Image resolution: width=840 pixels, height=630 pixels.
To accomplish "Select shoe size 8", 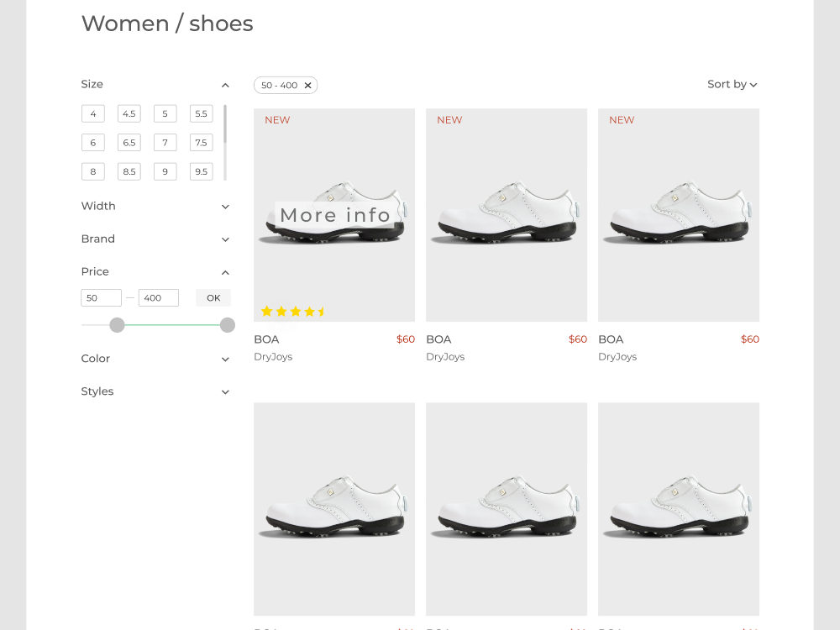I will click(93, 171).
